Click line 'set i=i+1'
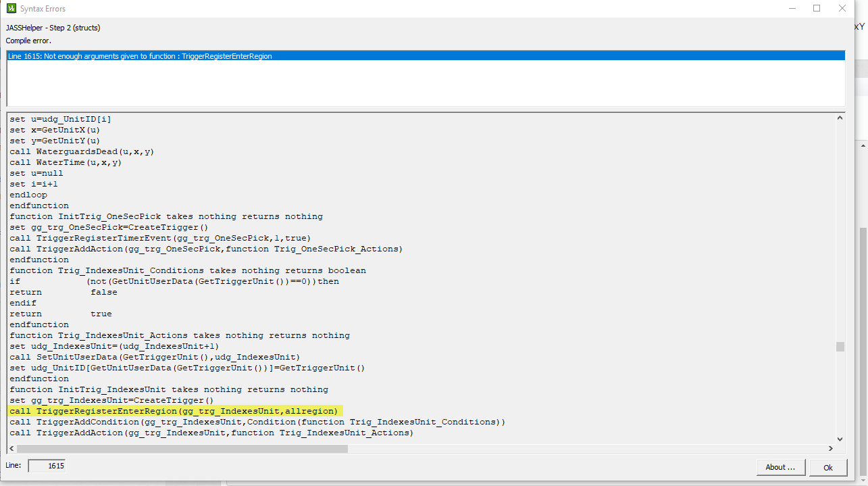This screenshot has width=868, height=486. (x=34, y=184)
